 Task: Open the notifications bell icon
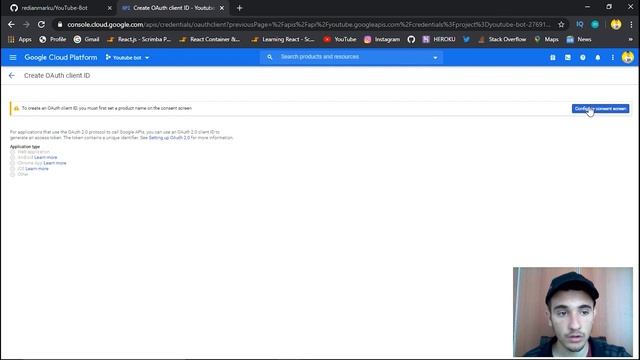[598, 58]
